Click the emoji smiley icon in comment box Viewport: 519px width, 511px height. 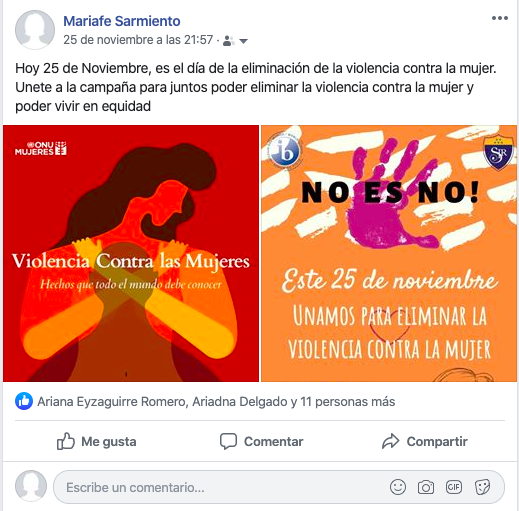pos(398,487)
